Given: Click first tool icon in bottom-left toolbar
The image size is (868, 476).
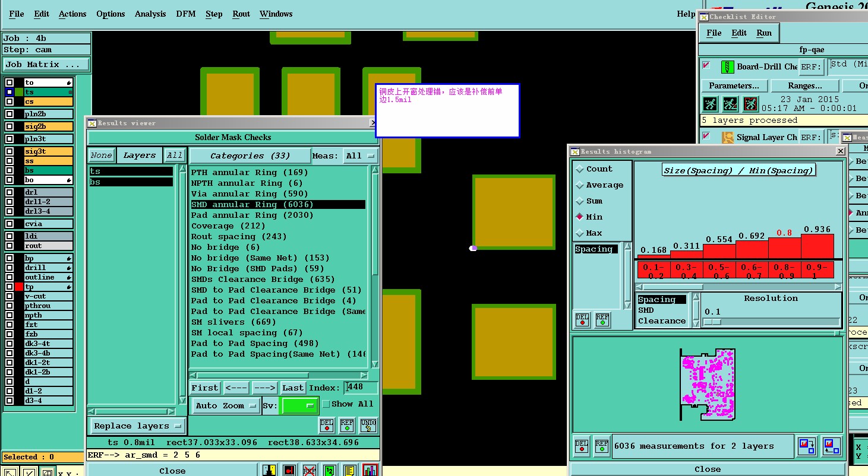Looking at the screenshot, I should click(10, 471).
